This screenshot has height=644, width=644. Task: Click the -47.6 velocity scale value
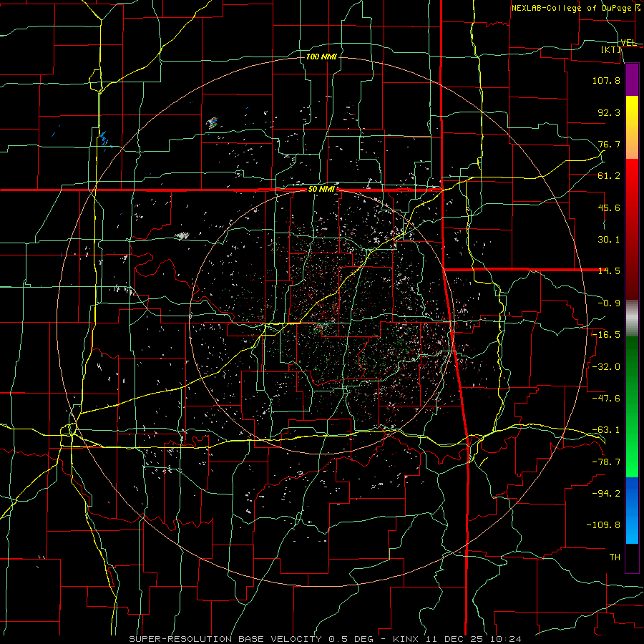[x=606, y=399]
